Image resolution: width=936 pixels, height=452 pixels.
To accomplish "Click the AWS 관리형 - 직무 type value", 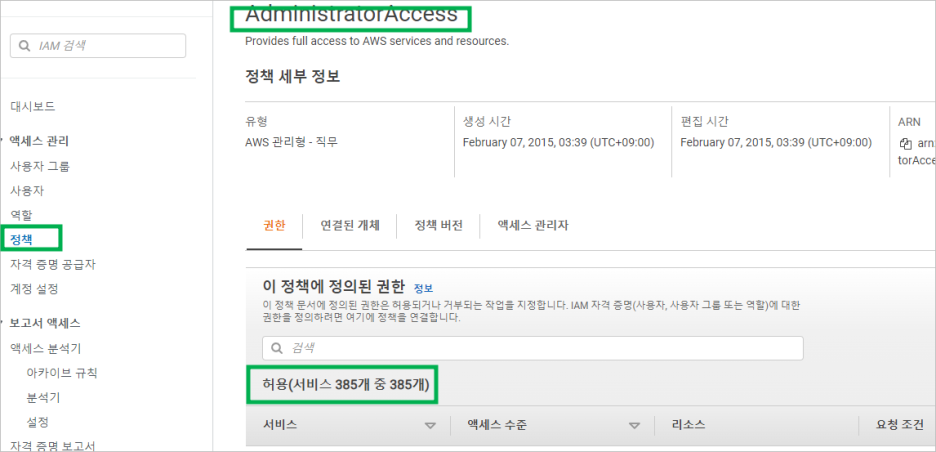I will pyautogui.click(x=291, y=143).
